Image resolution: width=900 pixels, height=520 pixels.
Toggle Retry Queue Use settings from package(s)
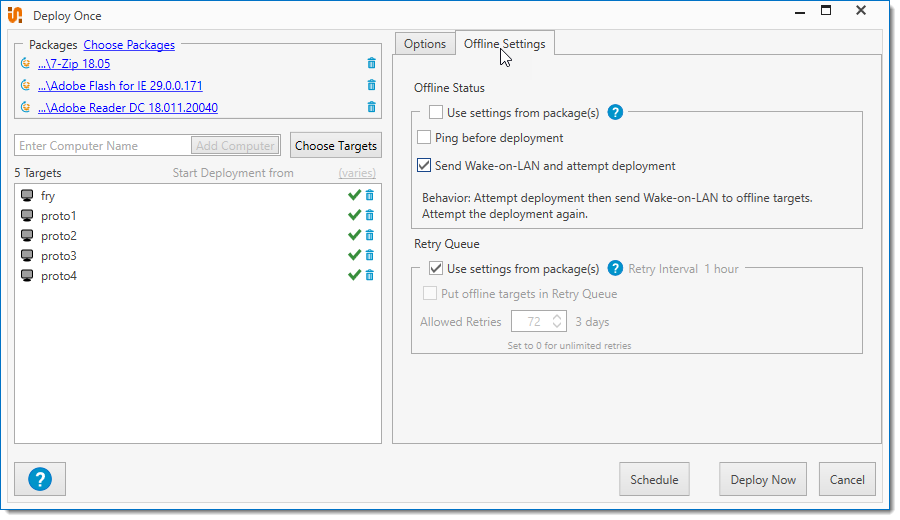(x=436, y=268)
